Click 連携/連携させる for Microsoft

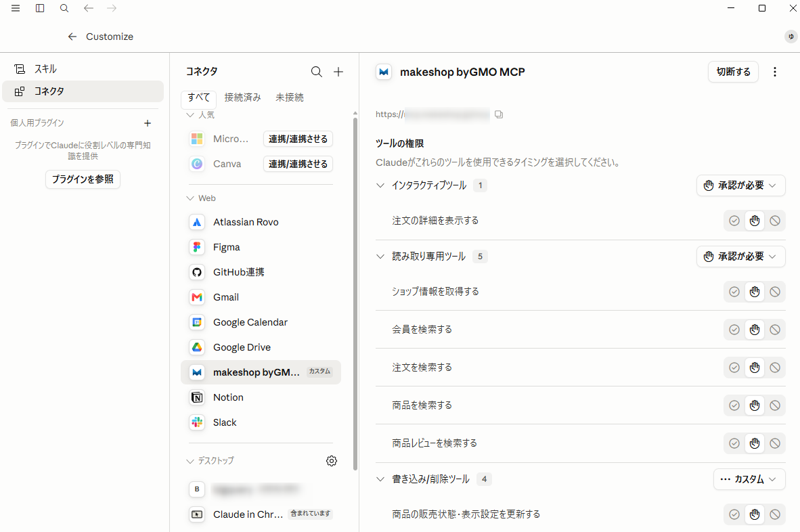[x=298, y=139]
